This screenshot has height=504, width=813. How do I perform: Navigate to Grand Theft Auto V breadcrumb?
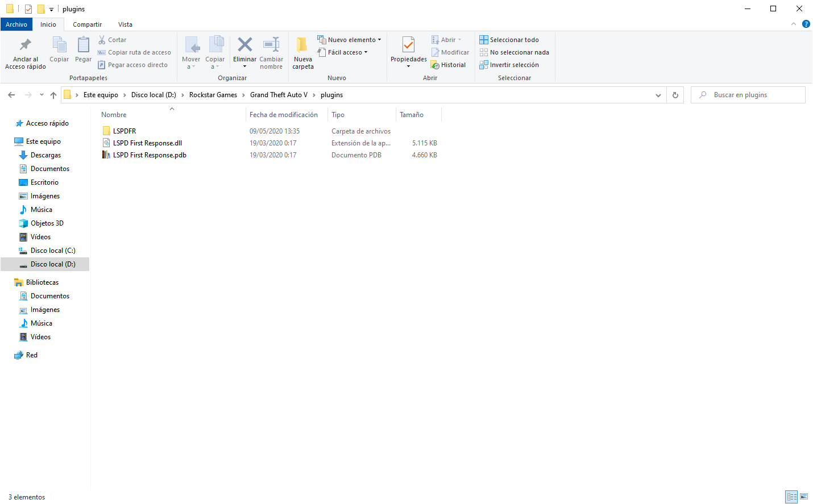pos(279,95)
